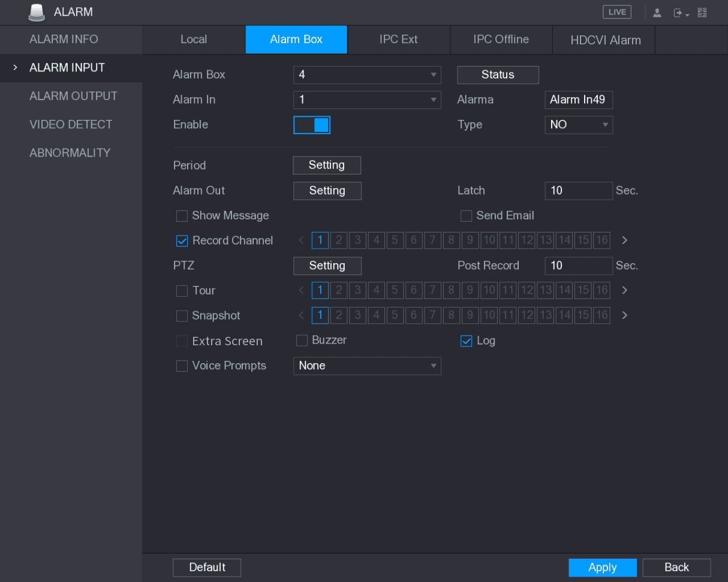The width and height of the screenshot is (728, 582).
Task: Click the Status button
Action: [x=498, y=75]
